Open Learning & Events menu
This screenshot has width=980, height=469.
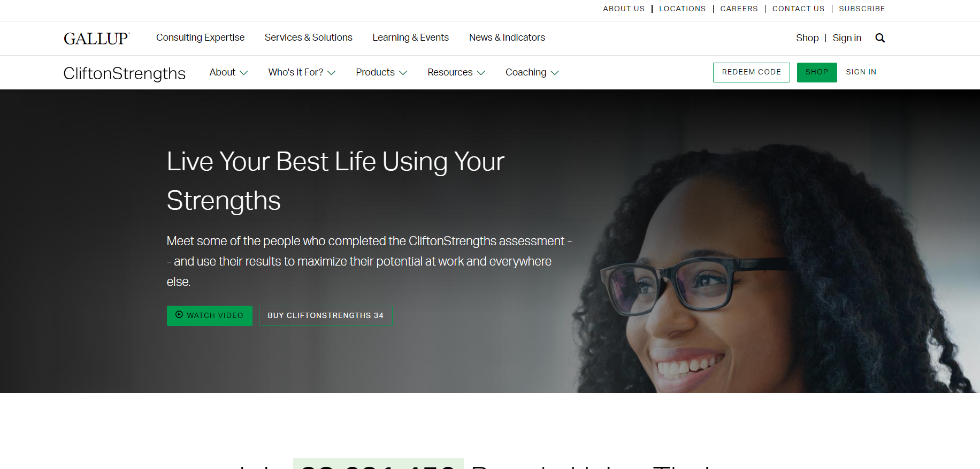[x=411, y=37]
